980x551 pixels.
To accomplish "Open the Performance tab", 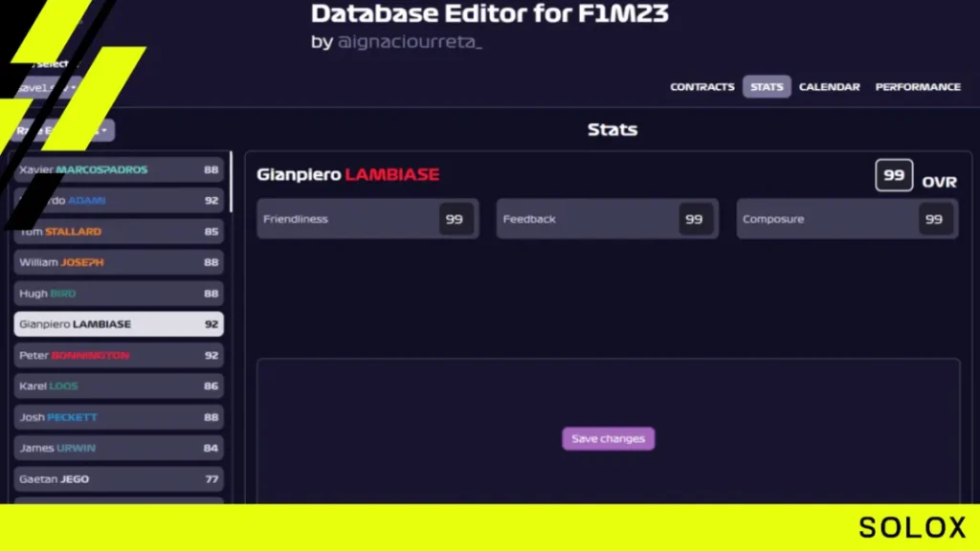I will click(918, 87).
